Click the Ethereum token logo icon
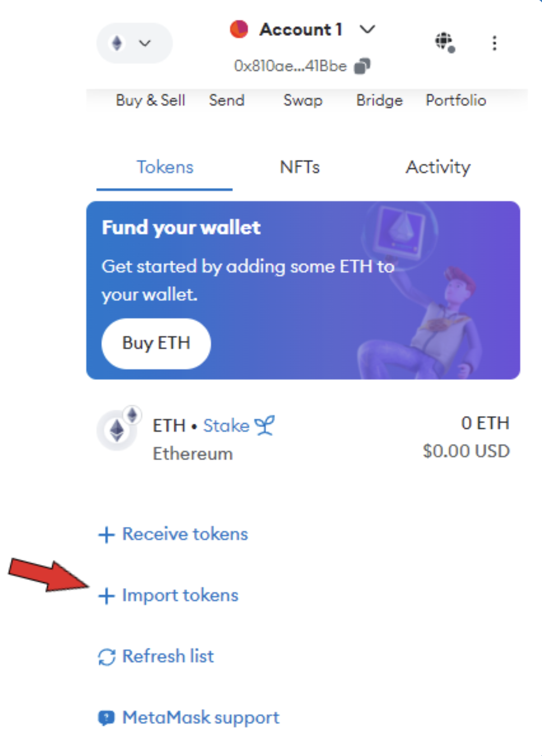Viewport: 542px width, 756px height. (119, 429)
